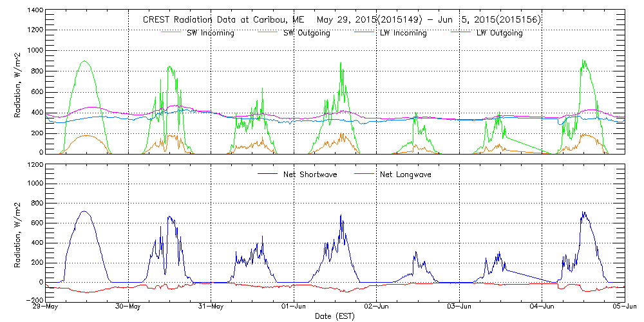Click the 02-Jun date tick label

(x=377, y=307)
